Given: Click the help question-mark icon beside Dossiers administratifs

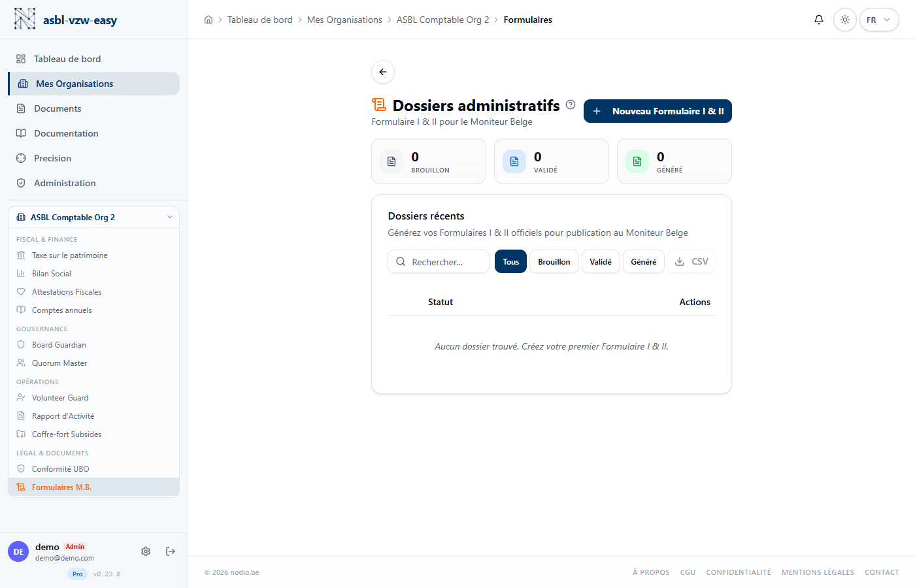Looking at the screenshot, I should click(571, 105).
